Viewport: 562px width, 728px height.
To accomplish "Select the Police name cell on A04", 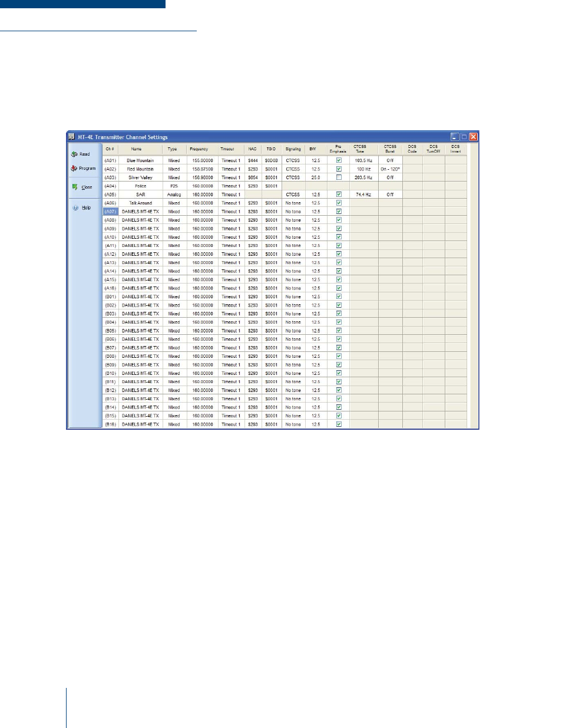I will [140, 186].
